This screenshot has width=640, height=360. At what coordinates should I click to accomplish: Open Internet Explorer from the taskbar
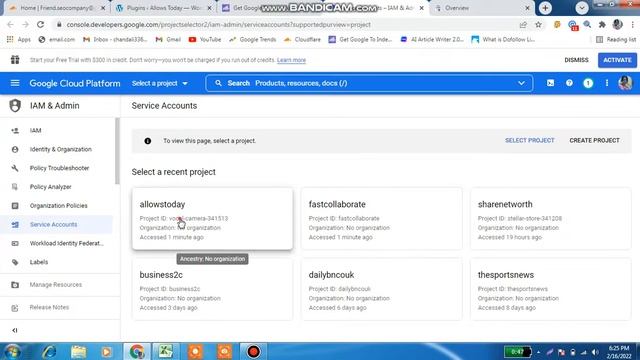click(x=49, y=351)
